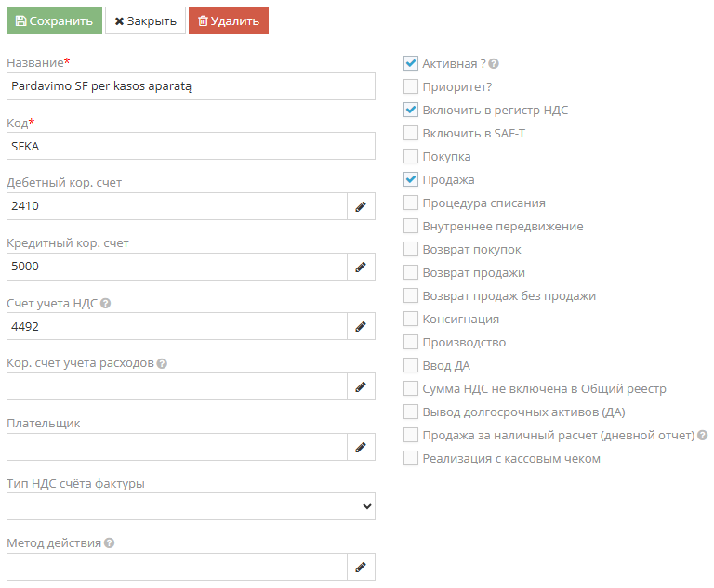This screenshot has width=714, height=588.
Task: Click pencil icon for Плательщик field
Action: [361, 447]
